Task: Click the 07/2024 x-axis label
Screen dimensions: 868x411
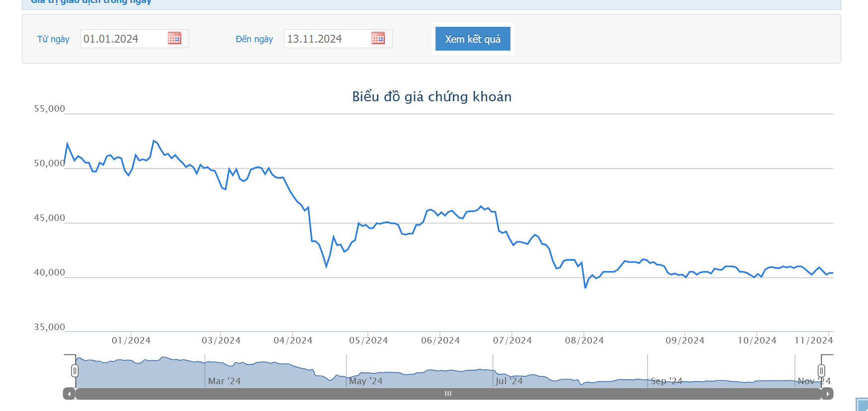Action: click(512, 341)
